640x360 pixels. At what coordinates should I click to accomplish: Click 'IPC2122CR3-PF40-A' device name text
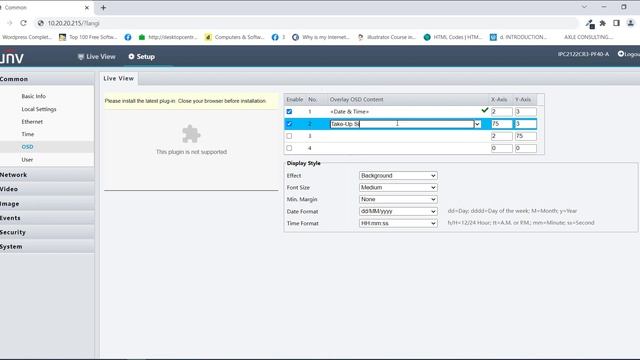click(583, 54)
